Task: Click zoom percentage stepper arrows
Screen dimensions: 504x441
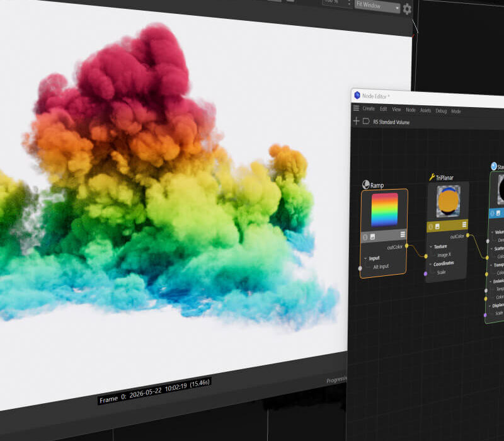Action: click(x=349, y=3)
